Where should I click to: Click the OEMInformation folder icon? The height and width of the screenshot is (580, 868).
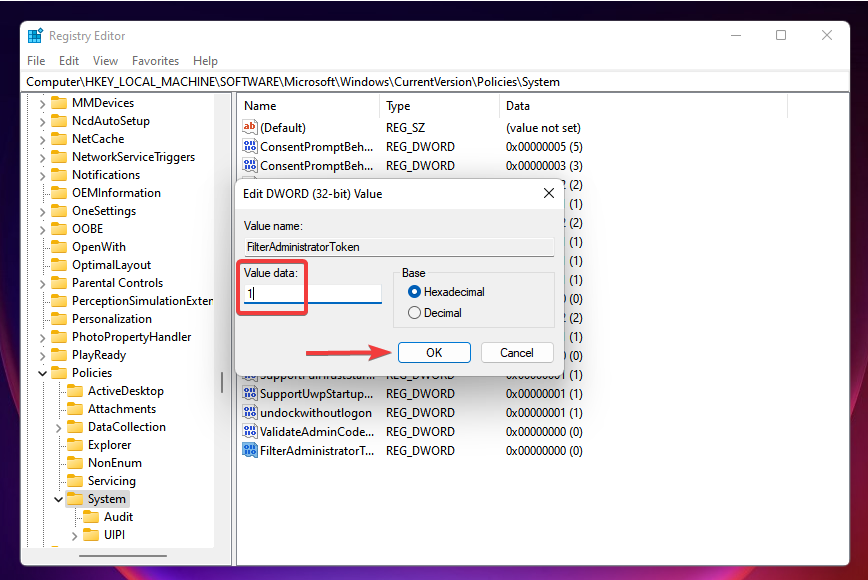click(x=59, y=193)
